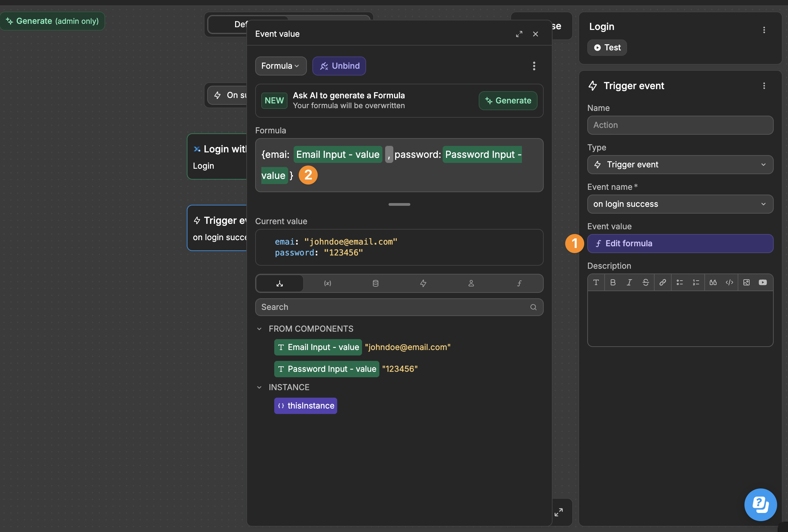Image resolution: width=788 pixels, height=532 pixels.
Task: Click the Bold formatting icon in Description
Action: 613,282
